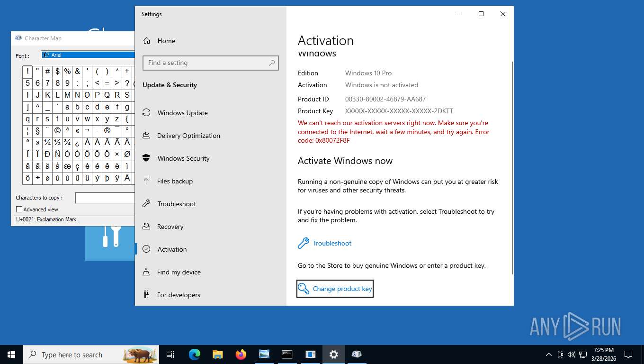Click the Windows 10 Pro edition text
Screen dimensions: 644x364
[368, 73]
